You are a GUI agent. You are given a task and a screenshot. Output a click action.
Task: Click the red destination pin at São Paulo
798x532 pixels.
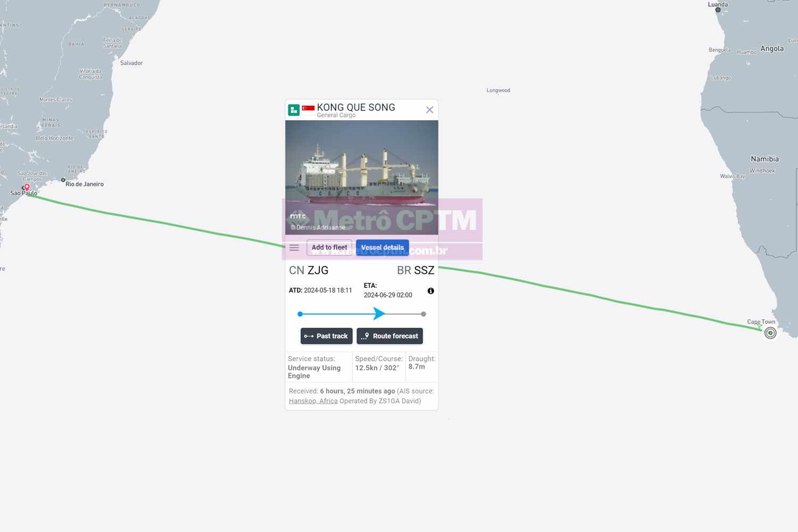(27, 188)
